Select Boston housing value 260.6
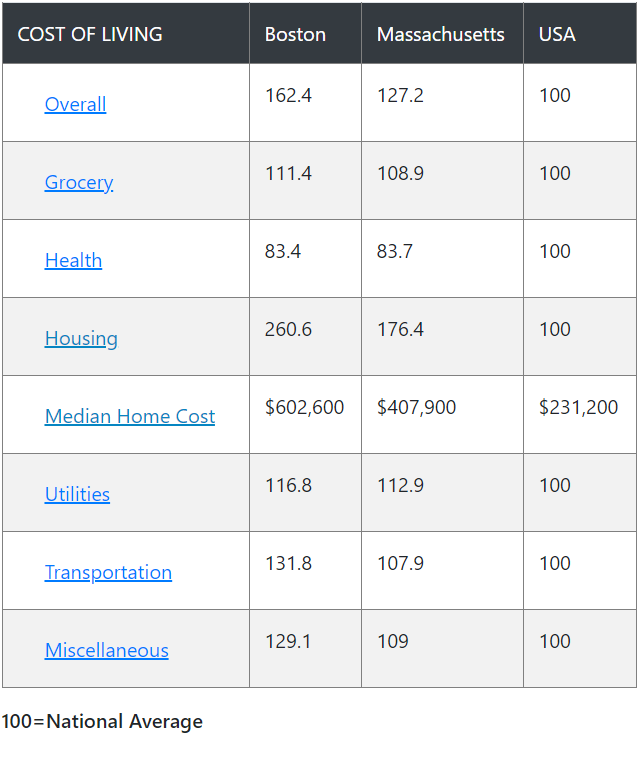The image size is (642, 757). click(x=288, y=329)
